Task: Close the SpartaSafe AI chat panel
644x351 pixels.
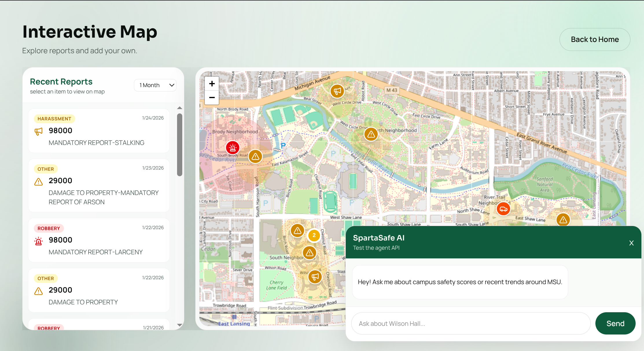Action: click(631, 243)
